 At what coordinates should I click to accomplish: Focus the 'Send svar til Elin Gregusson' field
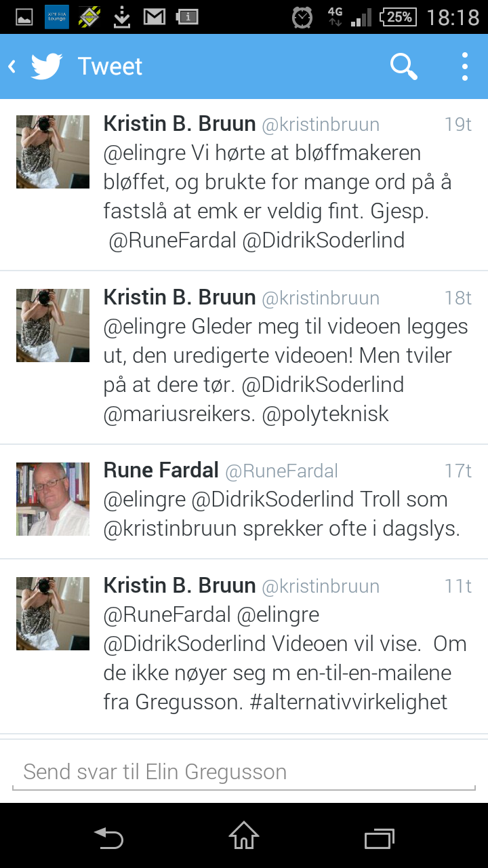click(x=244, y=772)
